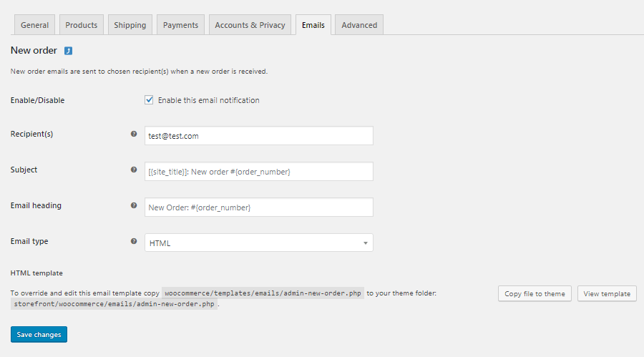Screen dimensions: 644x357
Task: Open the Email type HTML dropdown
Action: [x=258, y=243]
